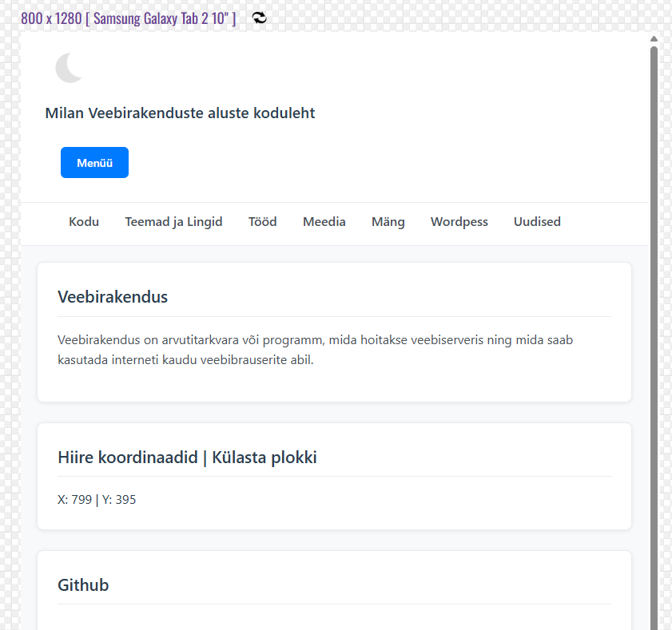The height and width of the screenshot is (630, 672).
Task: Click the rotate device orientation icon
Action: 260,18
